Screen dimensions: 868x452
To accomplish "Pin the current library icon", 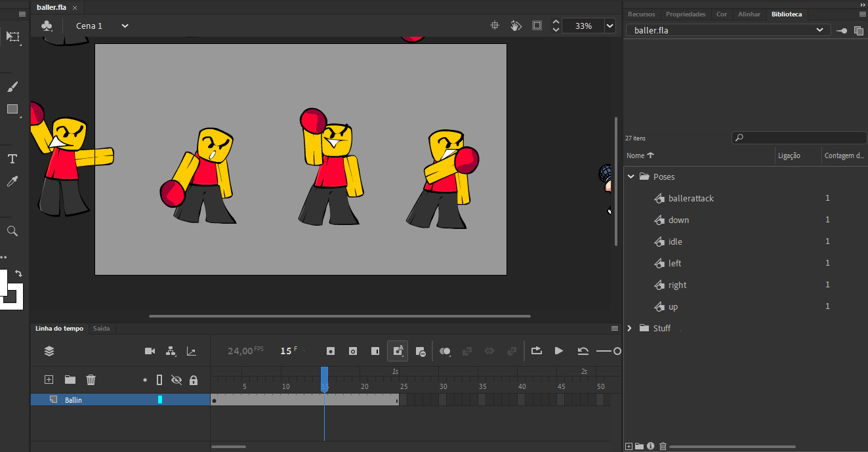I will [x=842, y=30].
